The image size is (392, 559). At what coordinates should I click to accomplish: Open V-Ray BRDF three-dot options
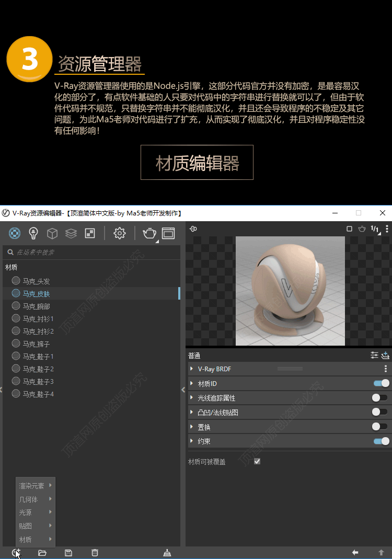386,369
